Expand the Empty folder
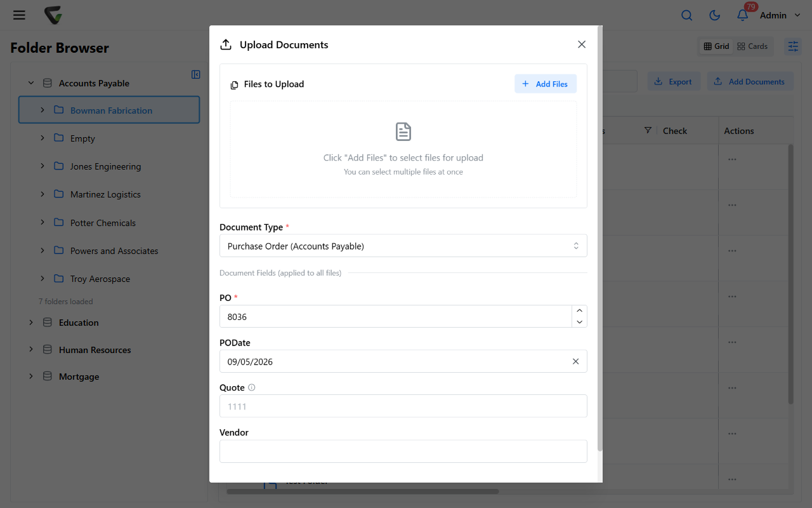This screenshot has width=812, height=508. (x=43, y=138)
